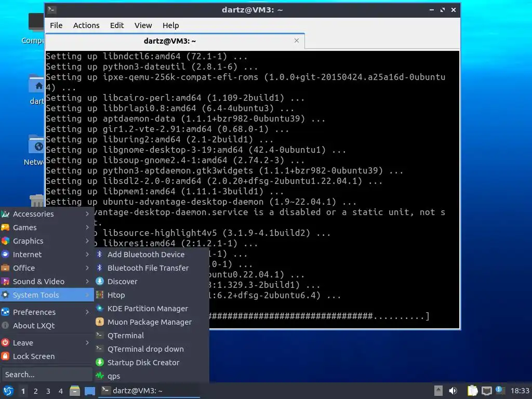Click the Add Bluetooth Device icon
Screen dimensions: 532x399
coord(99,254)
